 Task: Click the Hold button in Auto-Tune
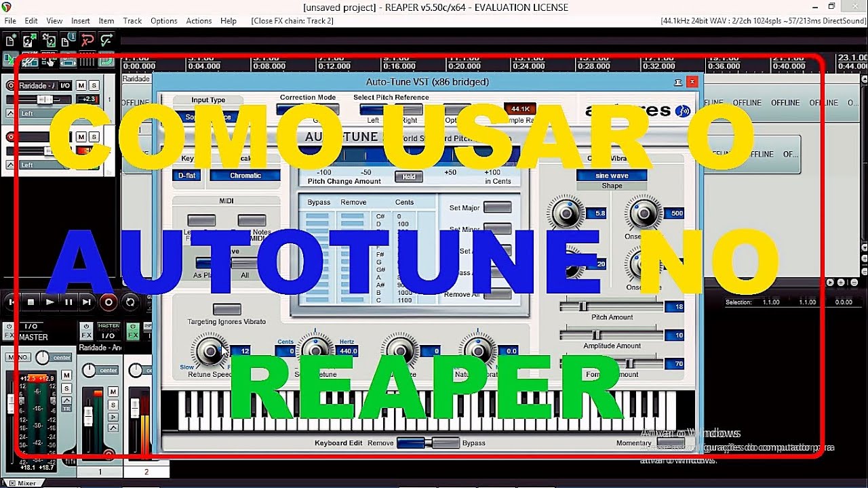(x=409, y=176)
